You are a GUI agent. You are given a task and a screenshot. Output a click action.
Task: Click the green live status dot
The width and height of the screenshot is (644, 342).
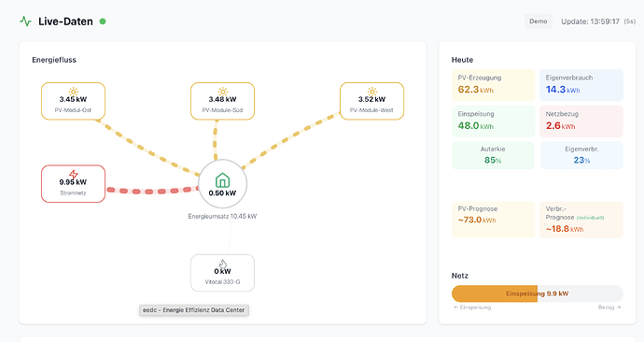click(103, 21)
